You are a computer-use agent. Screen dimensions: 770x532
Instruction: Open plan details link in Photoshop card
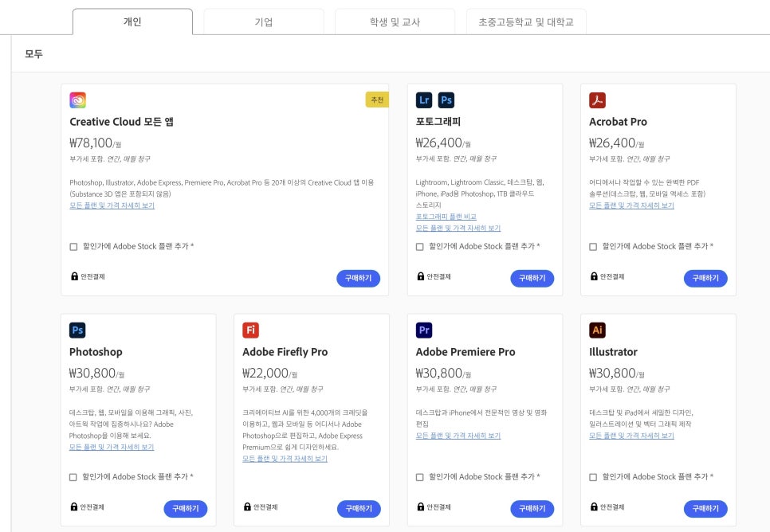(112, 447)
